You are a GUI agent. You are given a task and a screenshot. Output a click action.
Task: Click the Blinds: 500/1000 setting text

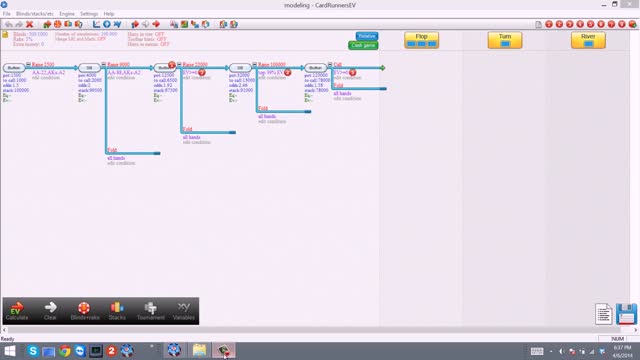[30, 34]
